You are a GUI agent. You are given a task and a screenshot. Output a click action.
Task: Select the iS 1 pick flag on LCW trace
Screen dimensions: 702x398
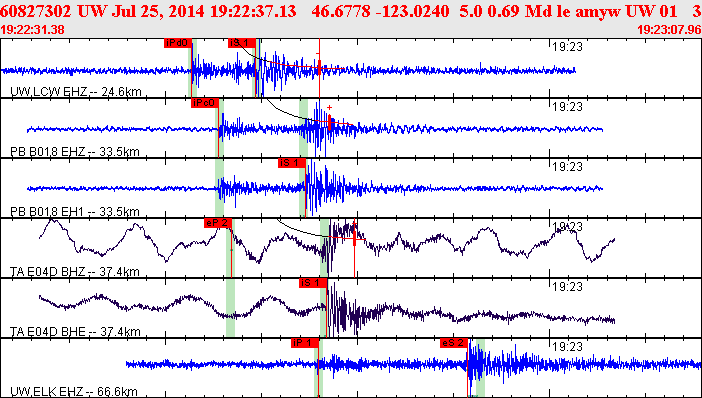(242, 43)
